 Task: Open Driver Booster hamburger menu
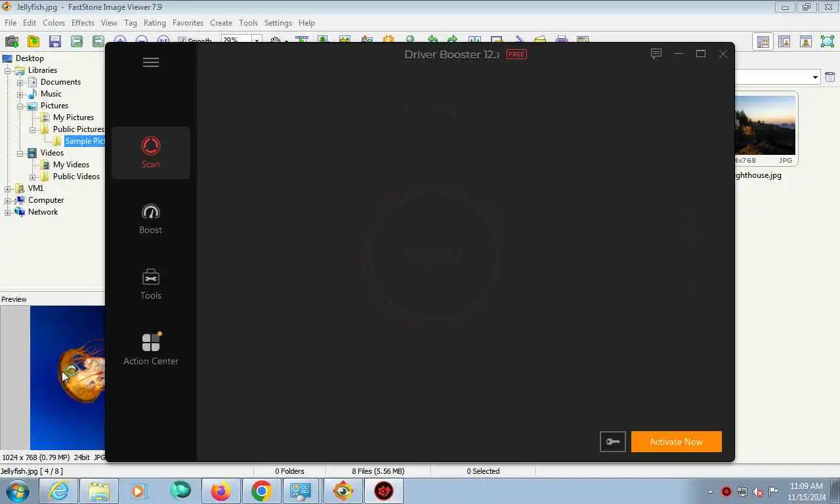[x=151, y=62]
